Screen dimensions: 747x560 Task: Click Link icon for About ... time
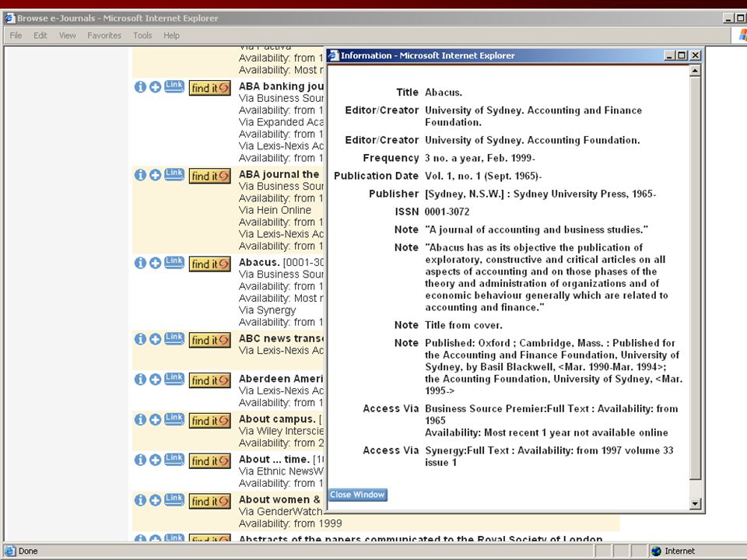pyautogui.click(x=174, y=459)
